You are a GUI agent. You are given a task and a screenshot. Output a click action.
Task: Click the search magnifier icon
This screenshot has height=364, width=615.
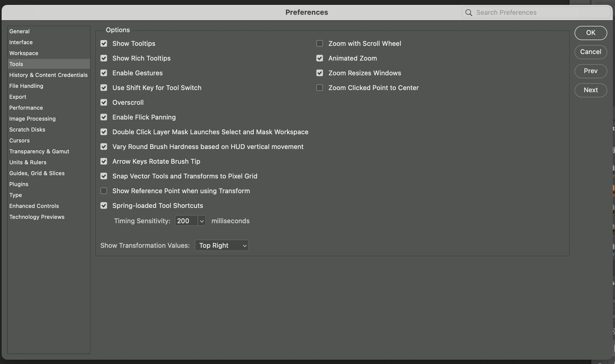[x=468, y=13]
